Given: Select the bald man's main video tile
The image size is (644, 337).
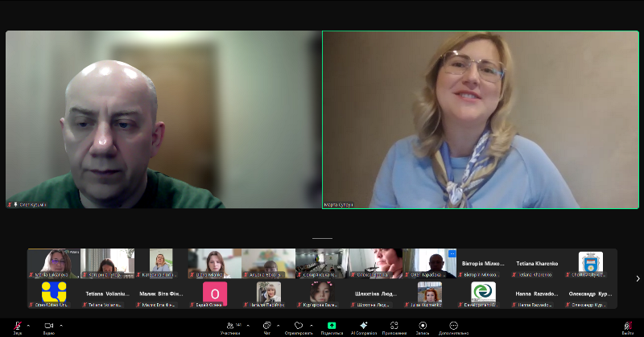Looking at the screenshot, I should [x=163, y=120].
